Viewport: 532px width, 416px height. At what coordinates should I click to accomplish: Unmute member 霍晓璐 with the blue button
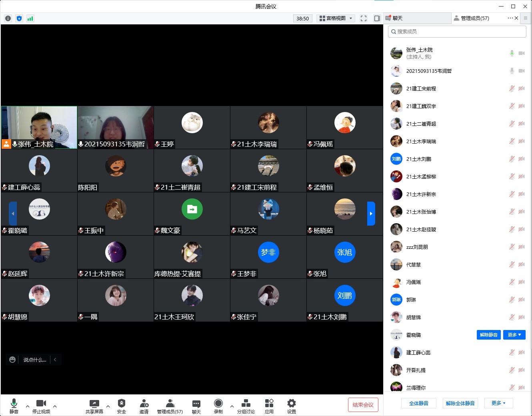coord(488,335)
